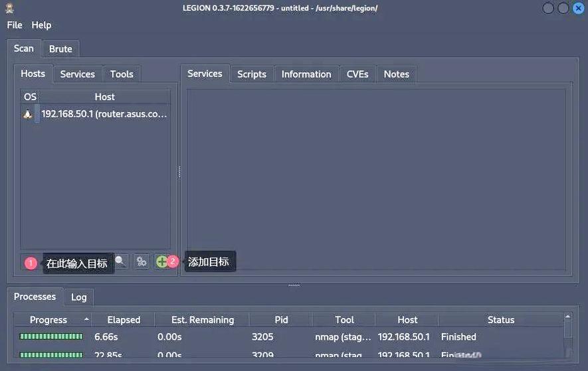588x371 pixels.
Task: Open the Tools tab
Action: [x=122, y=74]
